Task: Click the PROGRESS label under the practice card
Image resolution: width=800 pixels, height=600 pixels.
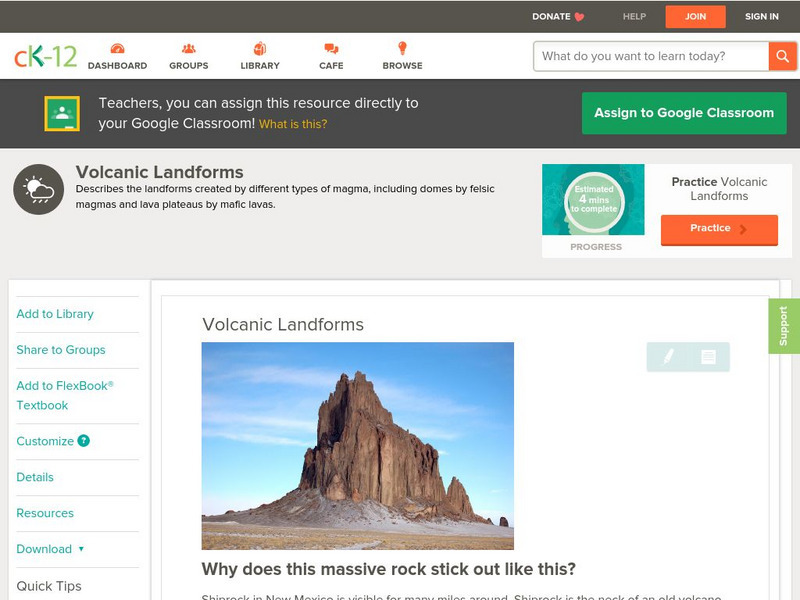Action: pos(596,247)
